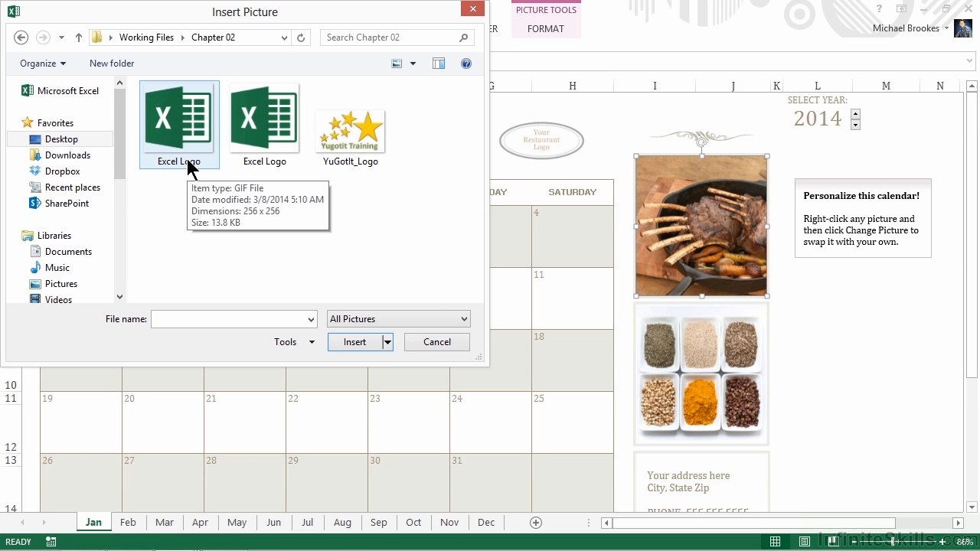Viewport: 980px width, 551px height.
Task: Switch to the Mar sheet tab
Action: [x=165, y=523]
